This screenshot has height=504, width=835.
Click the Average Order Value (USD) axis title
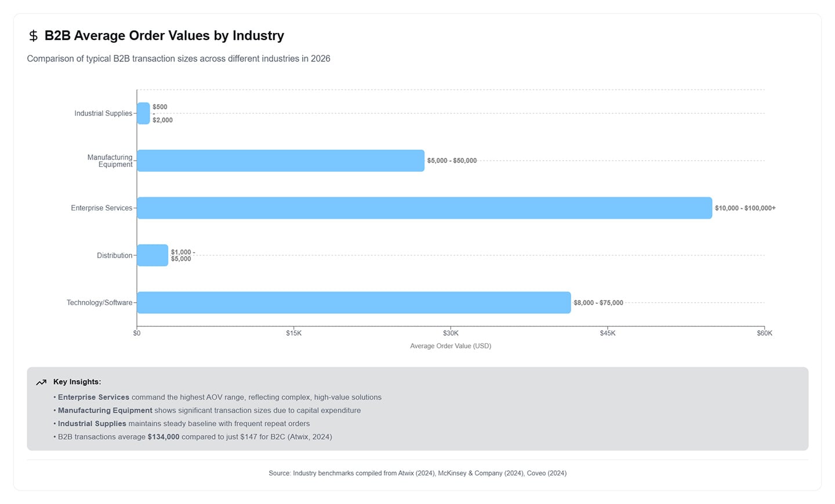coord(451,346)
